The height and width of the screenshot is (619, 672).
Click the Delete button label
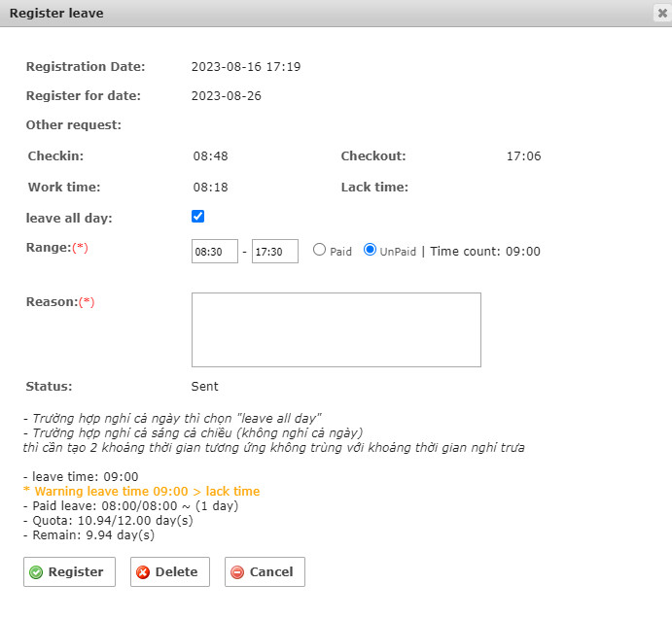(177, 572)
